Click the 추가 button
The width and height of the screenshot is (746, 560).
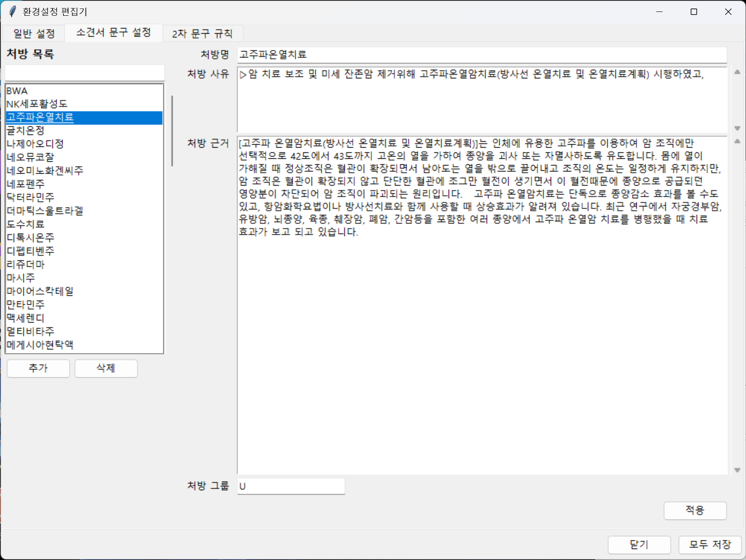point(38,368)
